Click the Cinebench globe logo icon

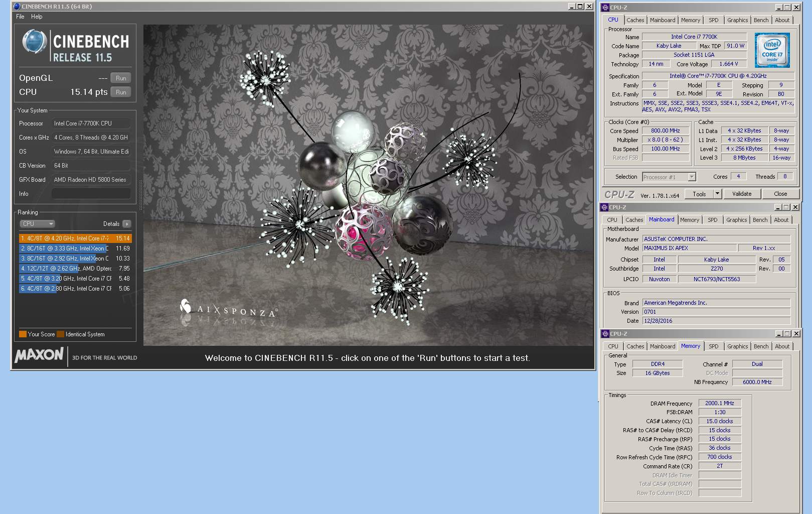[34, 42]
